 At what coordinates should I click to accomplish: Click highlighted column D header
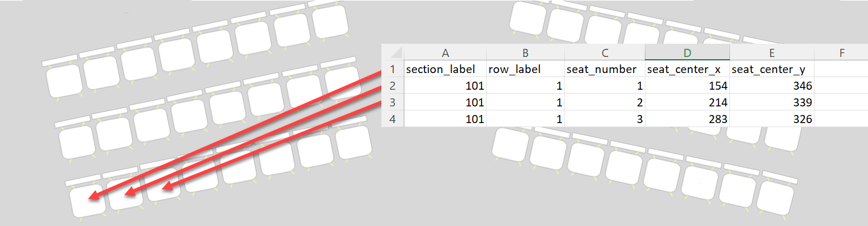coord(687,52)
